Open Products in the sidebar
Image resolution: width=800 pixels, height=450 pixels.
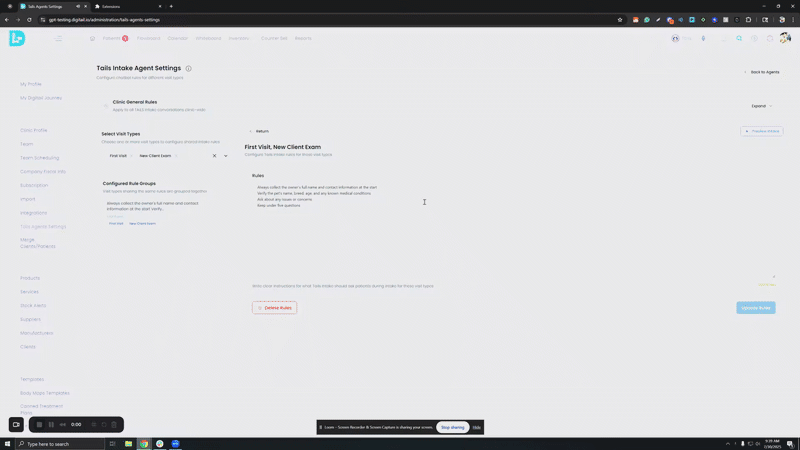pyautogui.click(x=30, y=278)
